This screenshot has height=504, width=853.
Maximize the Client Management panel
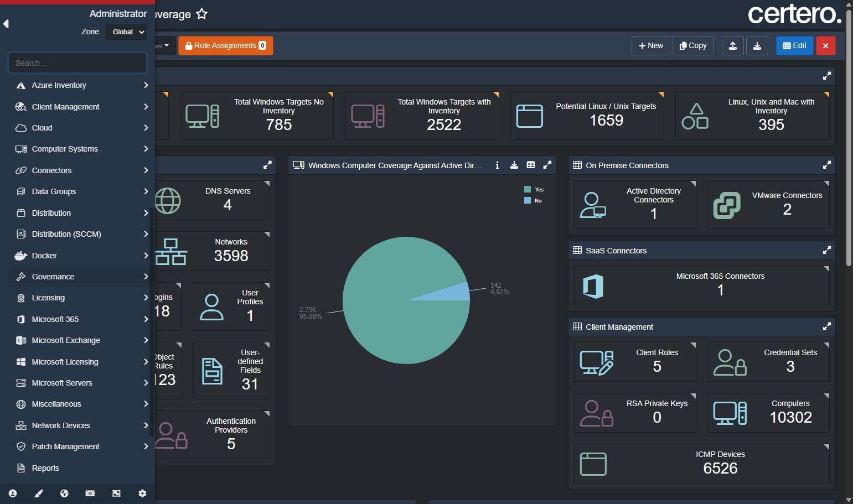827,326
